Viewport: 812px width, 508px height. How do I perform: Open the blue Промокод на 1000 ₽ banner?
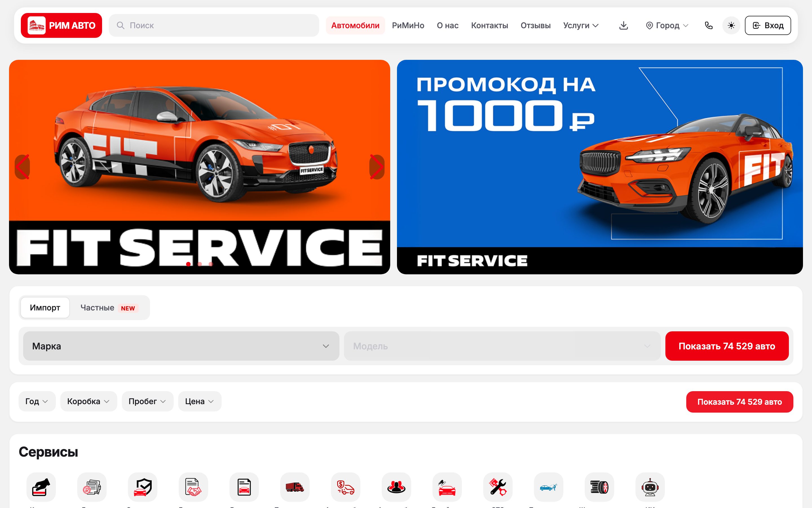click(x=600, y=167)
